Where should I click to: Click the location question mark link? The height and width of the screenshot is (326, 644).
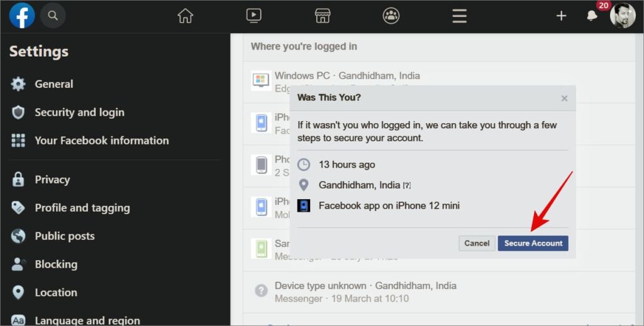(407, 185)
